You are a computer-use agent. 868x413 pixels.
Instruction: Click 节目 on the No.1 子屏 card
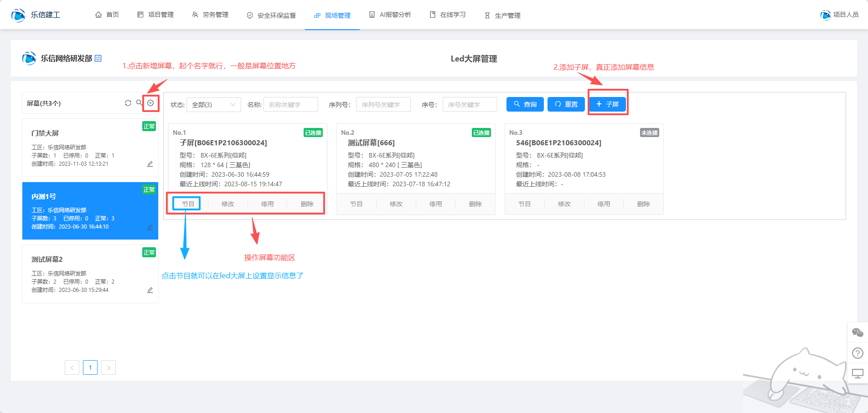(188, 204)
